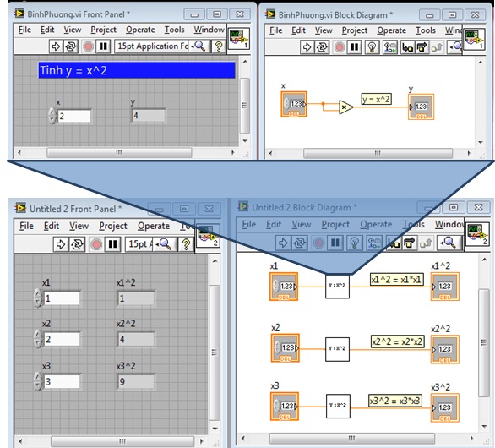Click x increment/decrement stepper in BinhPhuong panel

pos(52,116)
